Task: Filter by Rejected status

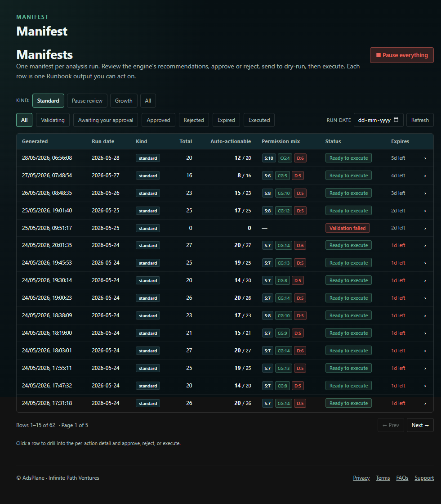Action: pyautogui.click(x=194, y=120)
